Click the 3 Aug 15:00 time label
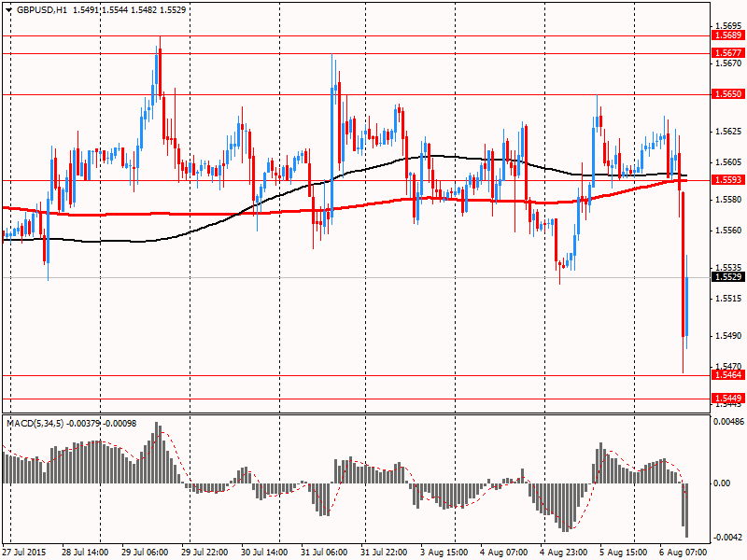 (x=444, y=552)
